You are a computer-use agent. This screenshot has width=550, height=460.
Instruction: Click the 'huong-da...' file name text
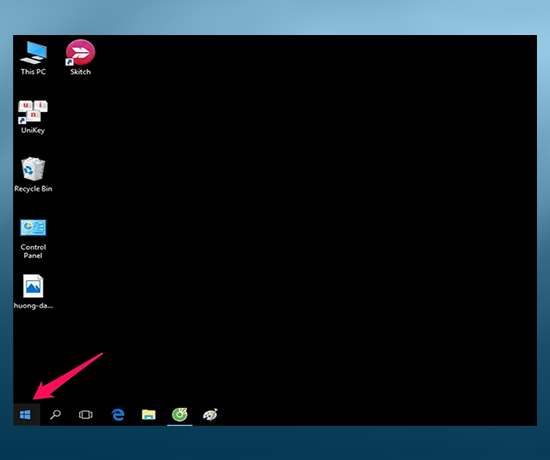point(33,306)
